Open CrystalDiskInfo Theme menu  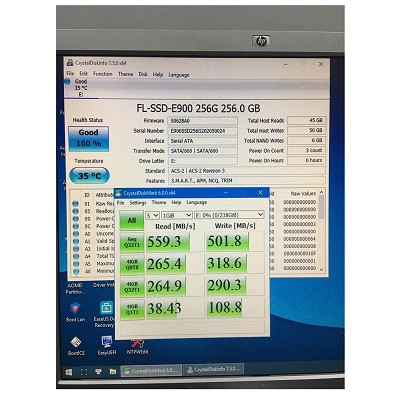tap(125, 74)
